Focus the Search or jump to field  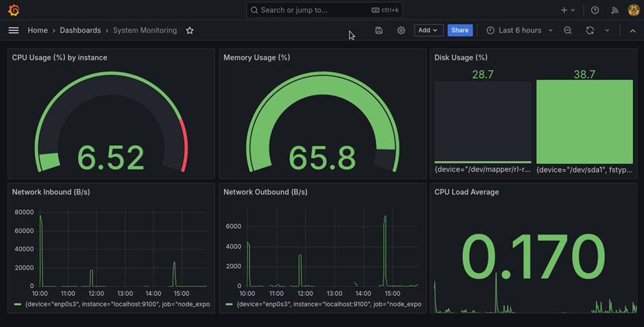click(324, 10)
